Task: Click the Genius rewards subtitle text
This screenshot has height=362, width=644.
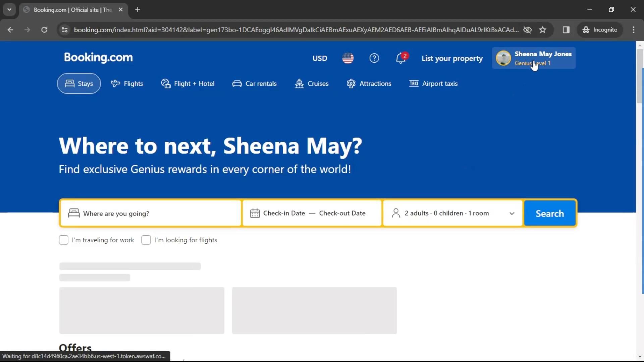Action: pos(205,169)
